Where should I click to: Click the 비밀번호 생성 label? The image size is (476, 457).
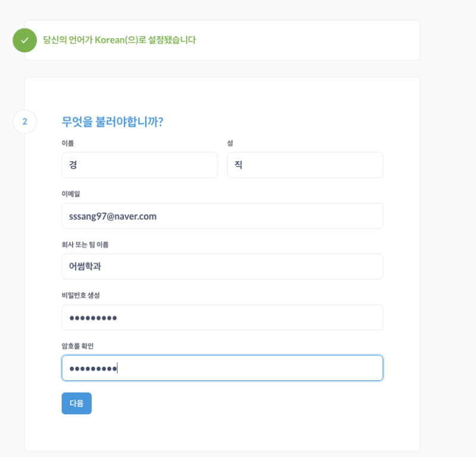coord(81,295)
